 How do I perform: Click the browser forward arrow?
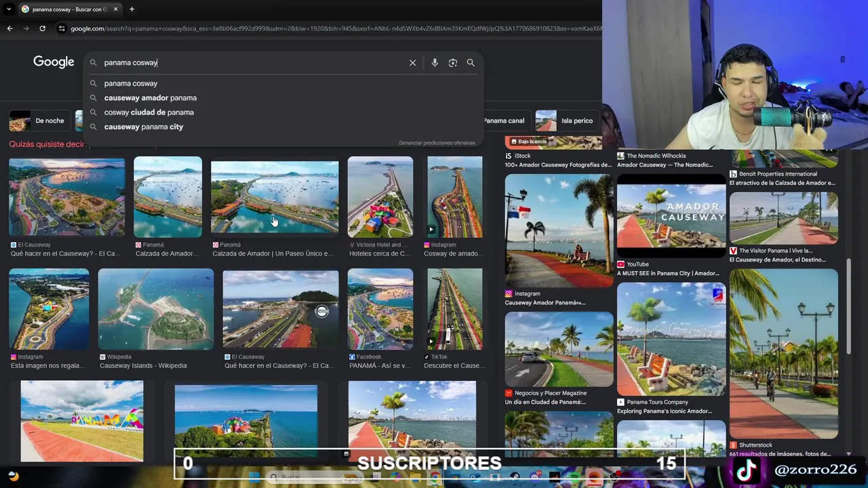(26, 28)
